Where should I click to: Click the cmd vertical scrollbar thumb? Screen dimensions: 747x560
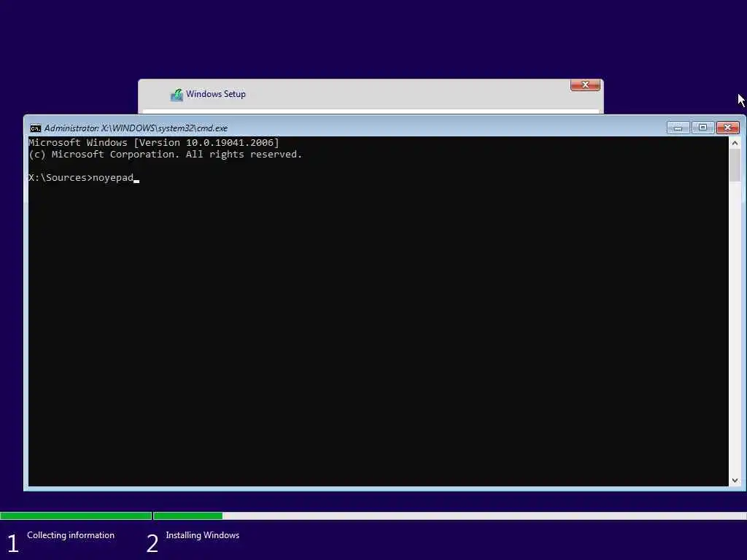tap(735, 166)
